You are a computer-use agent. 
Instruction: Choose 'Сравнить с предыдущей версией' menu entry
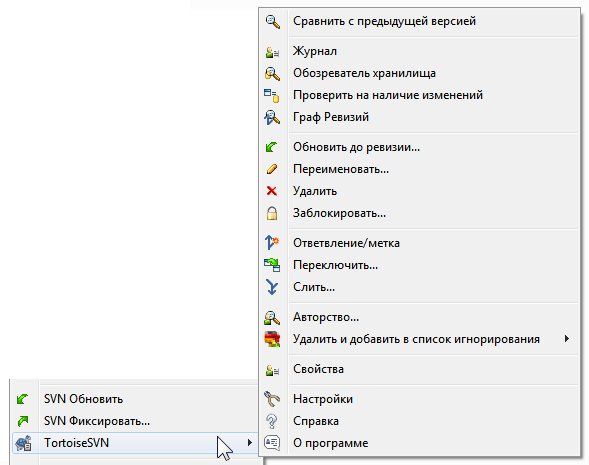[419, 21]
